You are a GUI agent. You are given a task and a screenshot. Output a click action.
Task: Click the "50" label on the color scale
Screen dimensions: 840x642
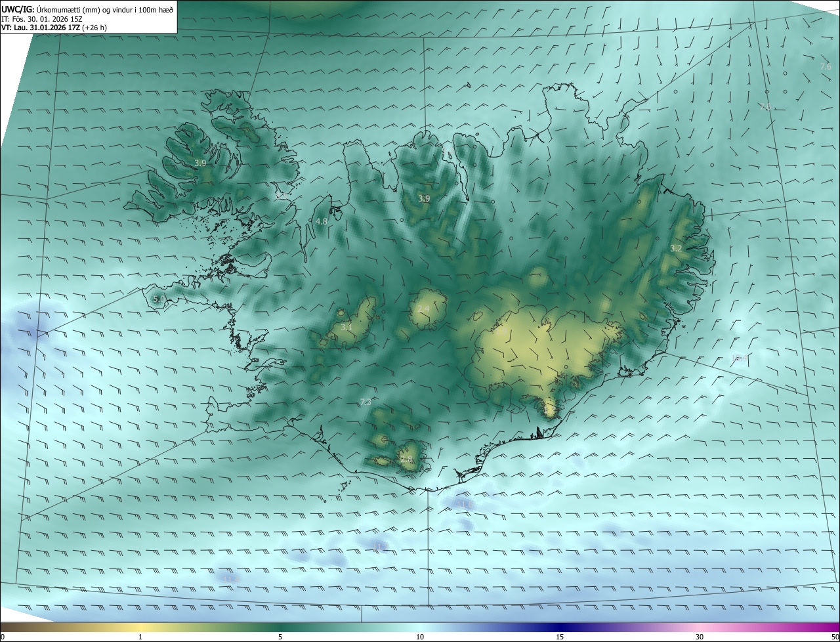click(835, 637)
